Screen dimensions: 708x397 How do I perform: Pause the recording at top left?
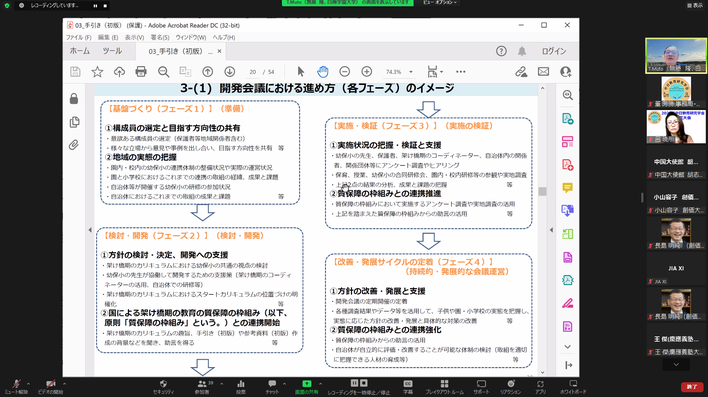coord(95,6)
